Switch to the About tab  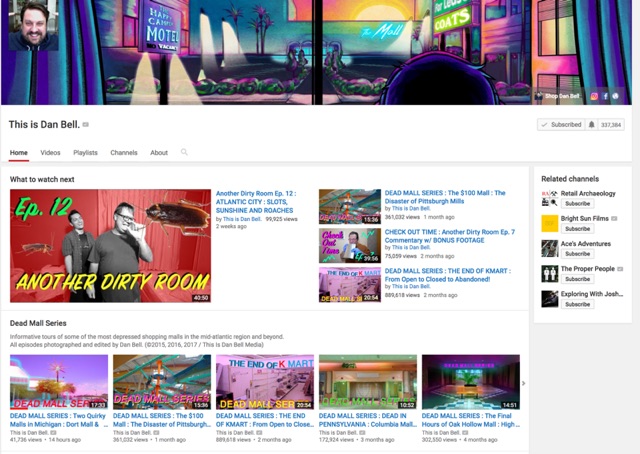click(x=159, y=153)
